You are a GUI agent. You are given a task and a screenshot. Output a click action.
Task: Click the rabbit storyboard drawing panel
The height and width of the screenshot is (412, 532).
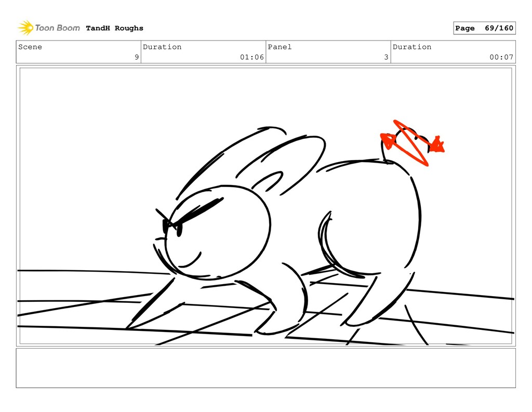265,206
